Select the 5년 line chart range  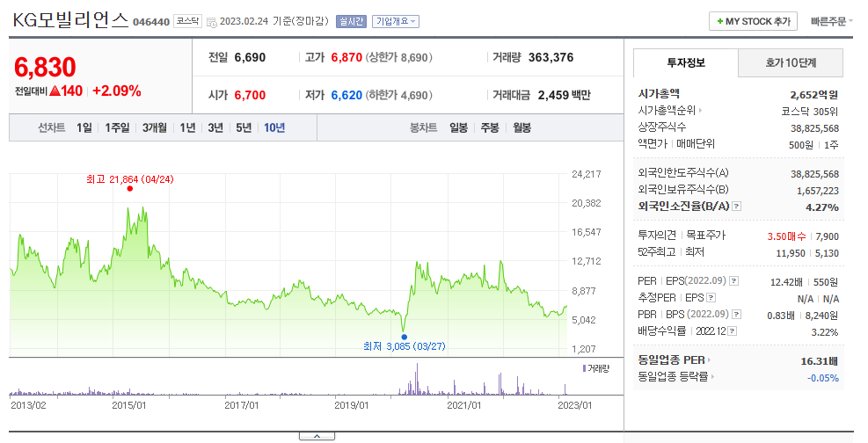click(244, 127)
